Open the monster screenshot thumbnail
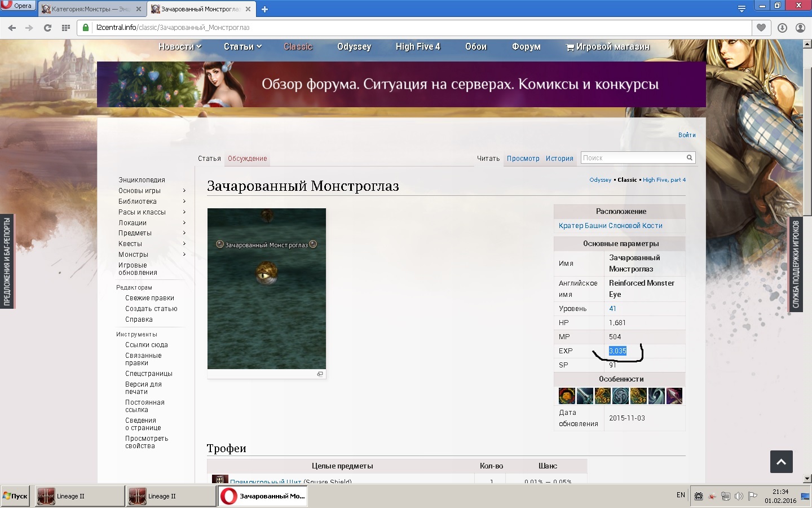 [267, 289]
